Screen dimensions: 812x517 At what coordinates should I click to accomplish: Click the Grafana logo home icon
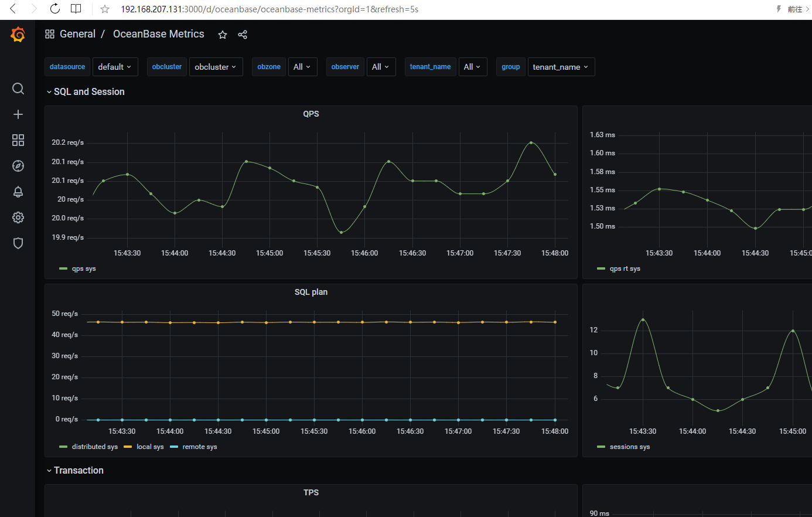click(x=18, y=35)
